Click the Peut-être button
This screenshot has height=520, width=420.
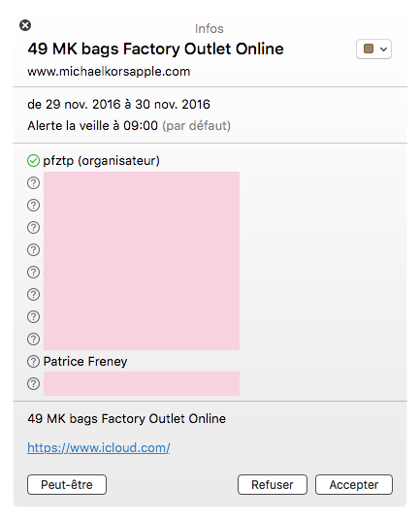(x=67, y=484)
